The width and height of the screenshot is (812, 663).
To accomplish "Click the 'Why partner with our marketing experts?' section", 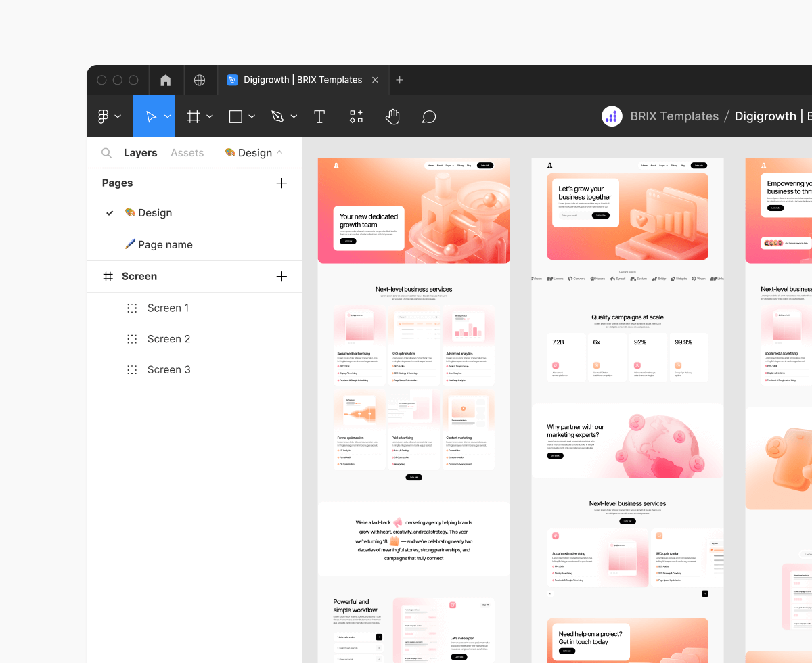I will [628, 441].
